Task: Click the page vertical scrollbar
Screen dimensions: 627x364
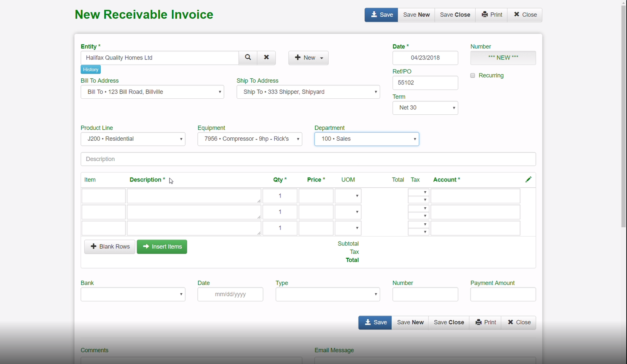Action: point(624,117)
